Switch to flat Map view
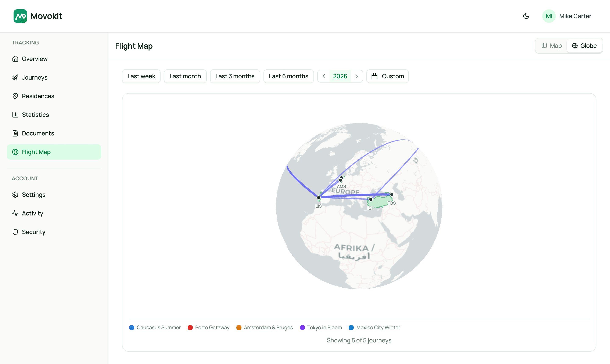The height and width of the screenshot is (364, 610). pyautogui.click(x=552, y=46)
